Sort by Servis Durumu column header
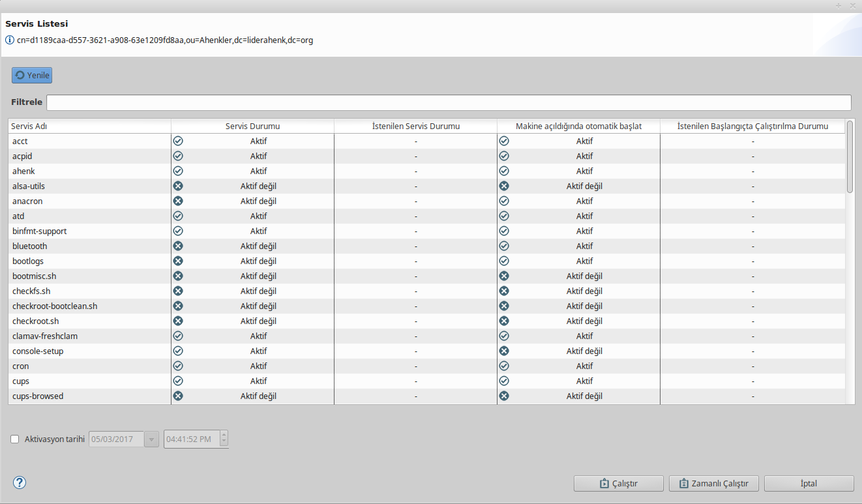The image size is (862, 504). coord(253,126)
